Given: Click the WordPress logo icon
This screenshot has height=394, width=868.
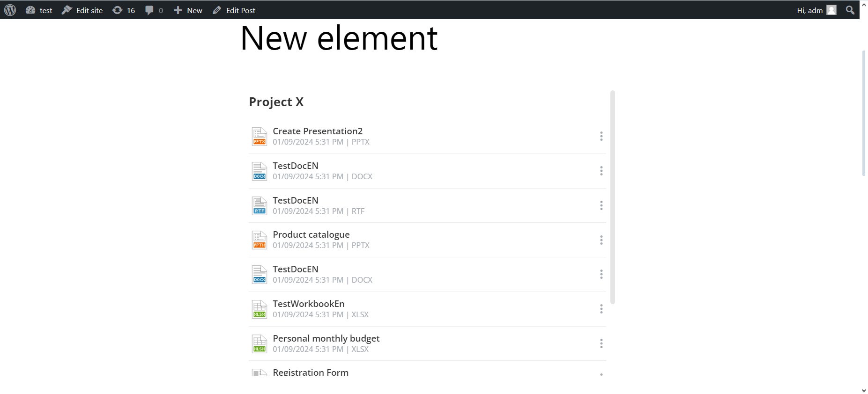Looking at the screenshot, I should [10, 10].
